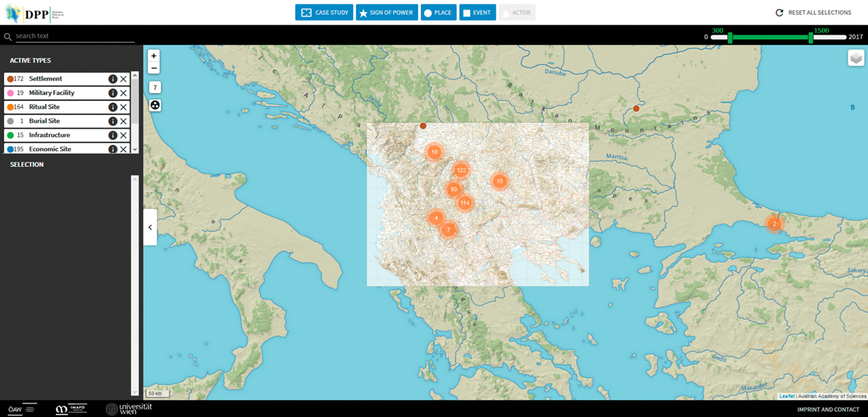Show info for Ritual Site type
This screenshot has width=868, height=417.
click(113, 107)
